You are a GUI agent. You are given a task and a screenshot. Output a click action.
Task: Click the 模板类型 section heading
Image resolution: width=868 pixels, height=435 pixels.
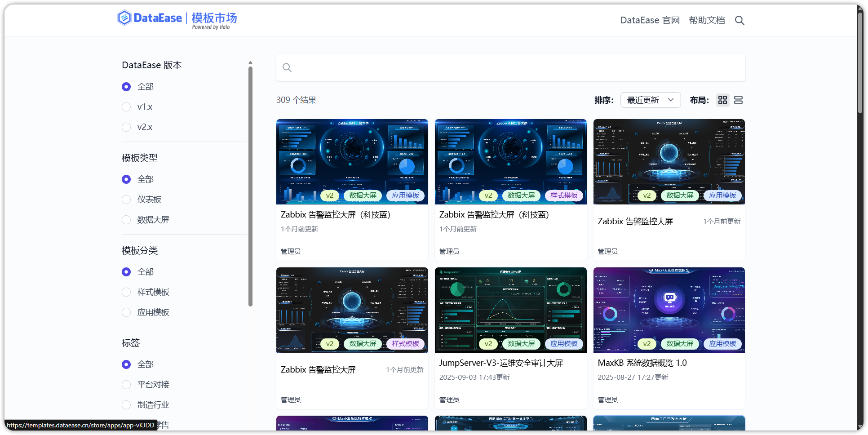pos(140,158)
